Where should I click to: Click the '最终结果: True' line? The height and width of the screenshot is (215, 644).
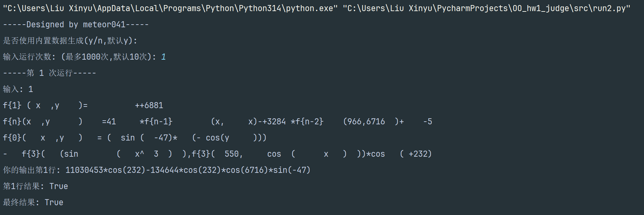coord(33,203)
